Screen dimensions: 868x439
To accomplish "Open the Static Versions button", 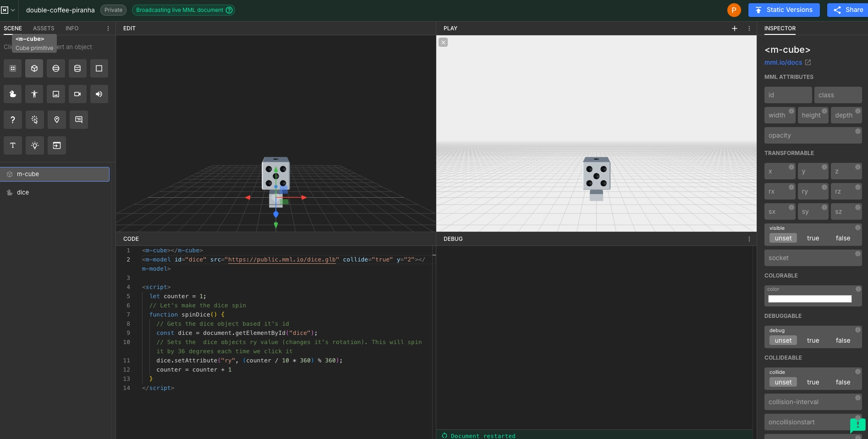I will 784,10.
